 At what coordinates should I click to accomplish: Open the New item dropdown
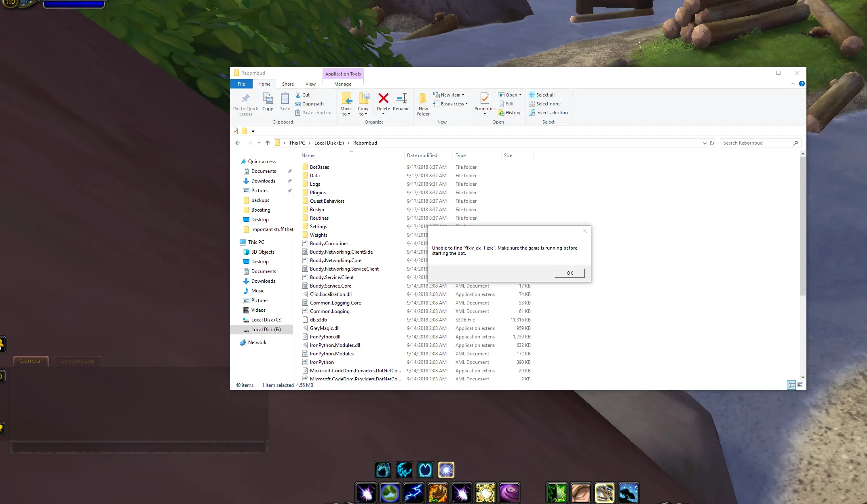(449, 95)
